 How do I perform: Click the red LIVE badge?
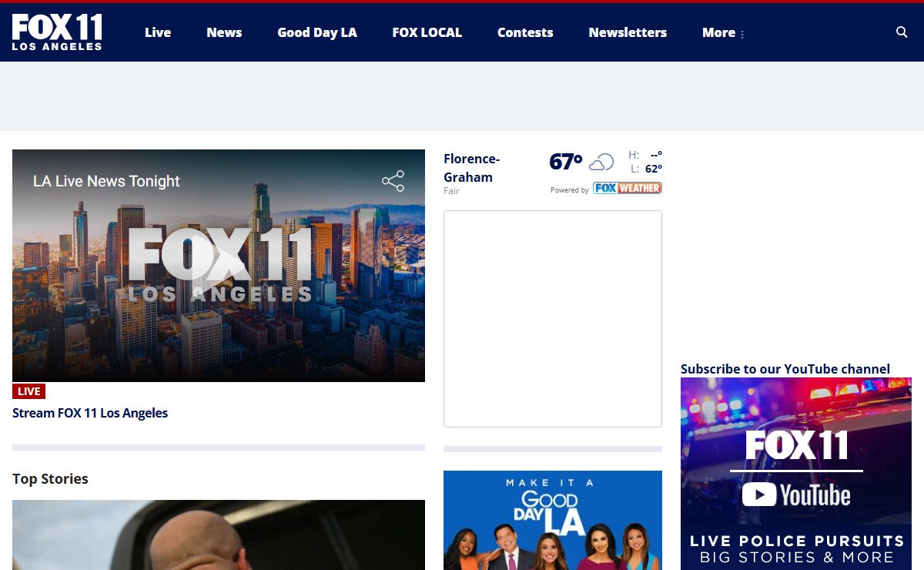coord(29,391)
